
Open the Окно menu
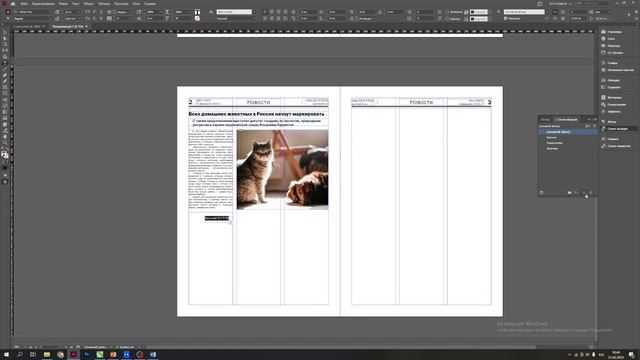click(136, 3)
